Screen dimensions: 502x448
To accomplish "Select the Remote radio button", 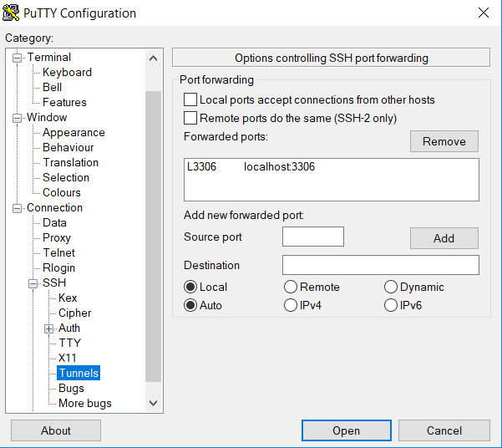I will click(291, 287).
